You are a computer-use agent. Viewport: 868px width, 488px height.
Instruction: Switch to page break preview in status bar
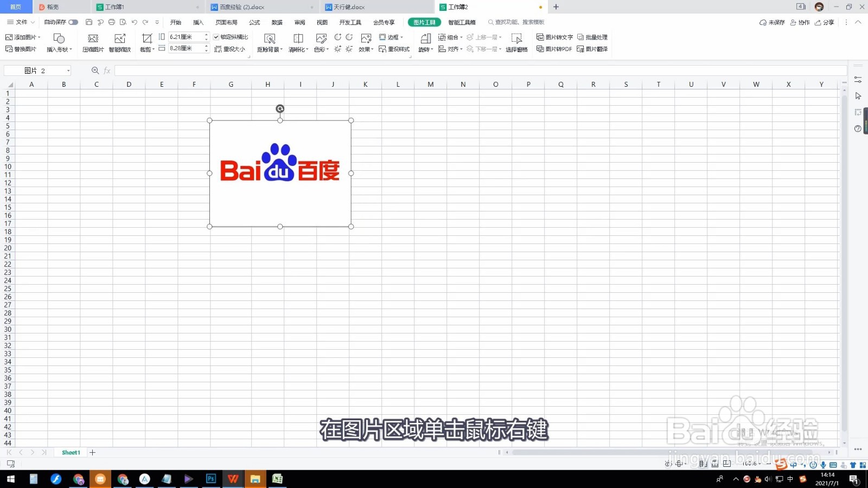pos(727,464)
